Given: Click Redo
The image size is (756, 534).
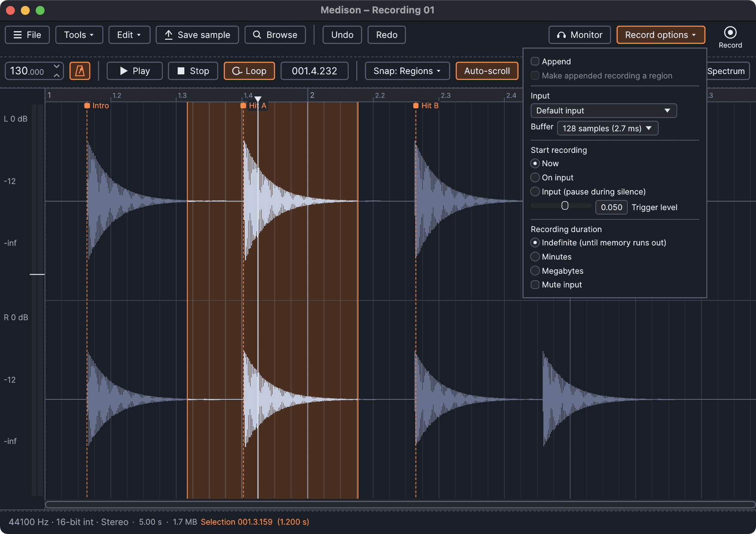Looking at the screenshot, I should click(x=387, y=35).
